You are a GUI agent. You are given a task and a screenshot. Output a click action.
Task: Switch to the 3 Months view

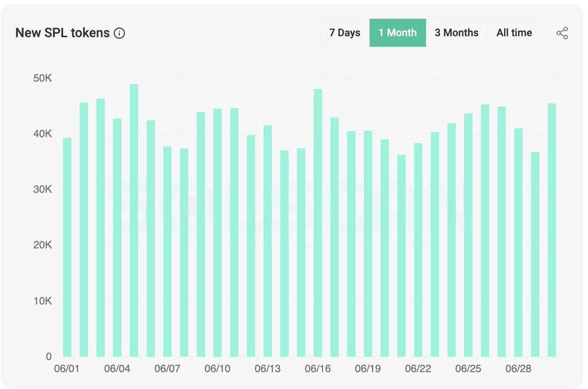coord(457,33)
